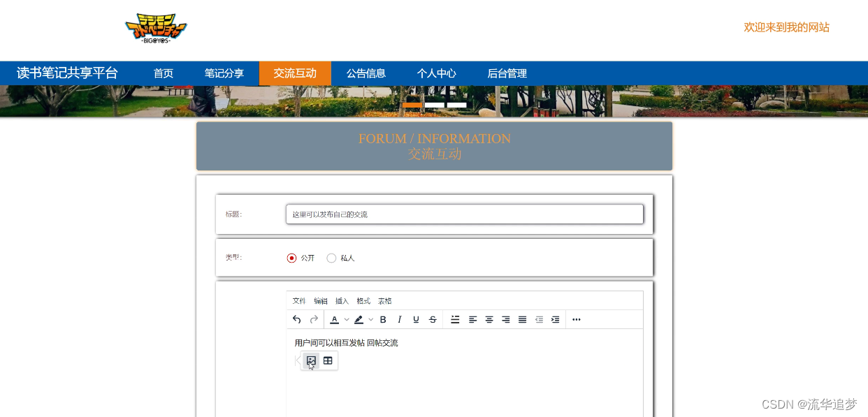
Task: Open the 编辑 editor menu
Action: 321,301
